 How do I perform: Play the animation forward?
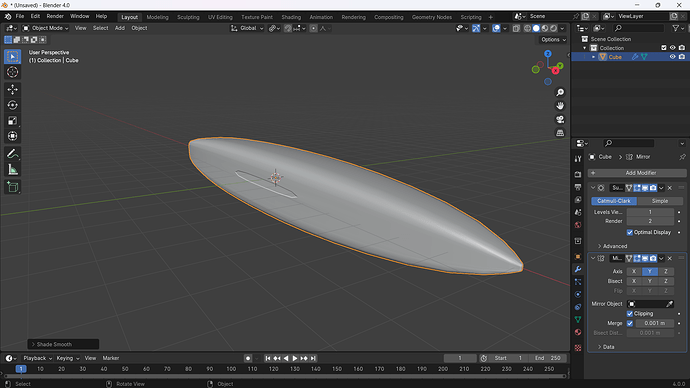point(295,359)
